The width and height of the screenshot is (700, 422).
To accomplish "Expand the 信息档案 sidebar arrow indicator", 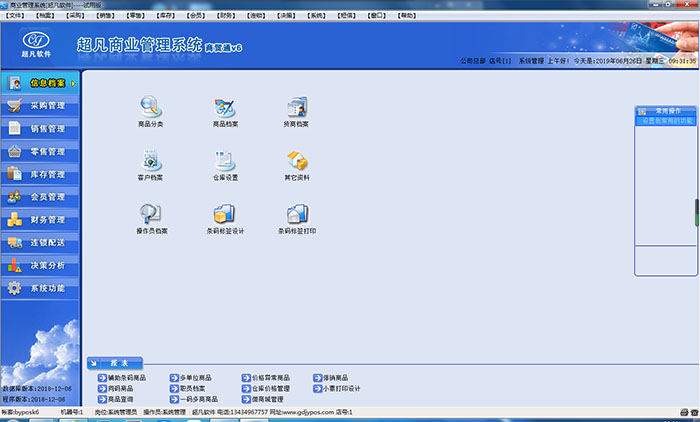I will pos(73,84).
